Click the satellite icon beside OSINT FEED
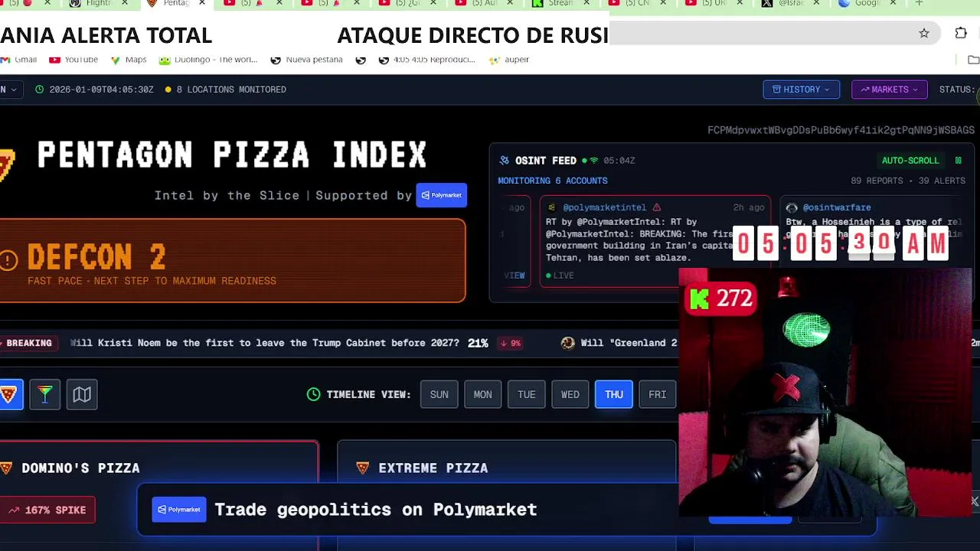980x551 pixels. [x=504, y=161]
